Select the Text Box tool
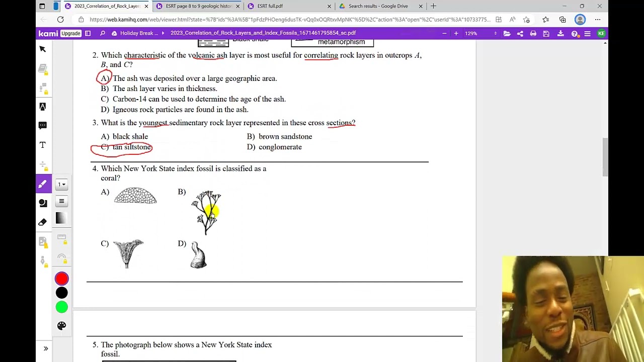Screen dimensions: 644x362 point(43,145)
